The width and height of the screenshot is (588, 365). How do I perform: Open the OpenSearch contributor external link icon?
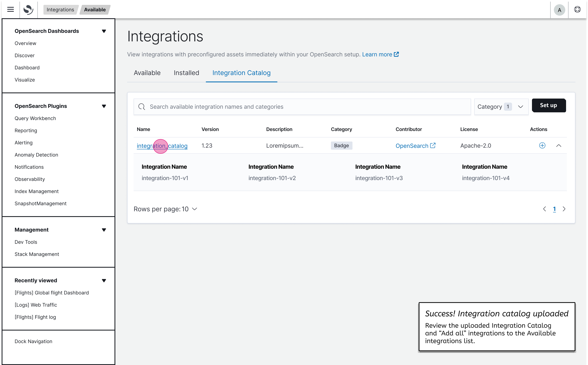(433, 145)
